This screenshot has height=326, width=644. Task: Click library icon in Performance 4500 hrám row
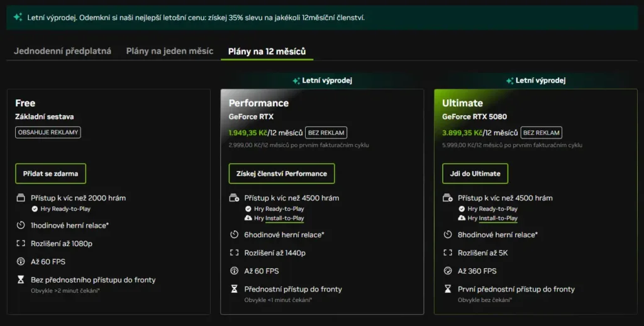click(234, 198)
